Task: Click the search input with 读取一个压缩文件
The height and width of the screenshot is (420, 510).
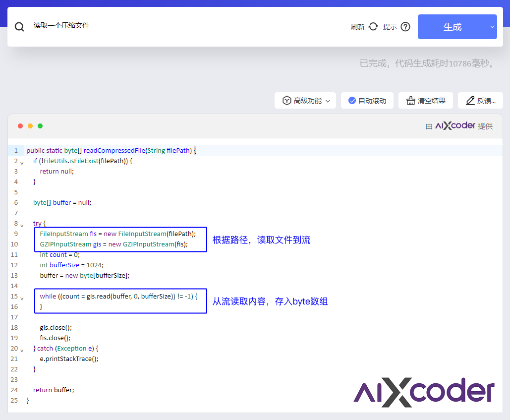Action: 182,25
